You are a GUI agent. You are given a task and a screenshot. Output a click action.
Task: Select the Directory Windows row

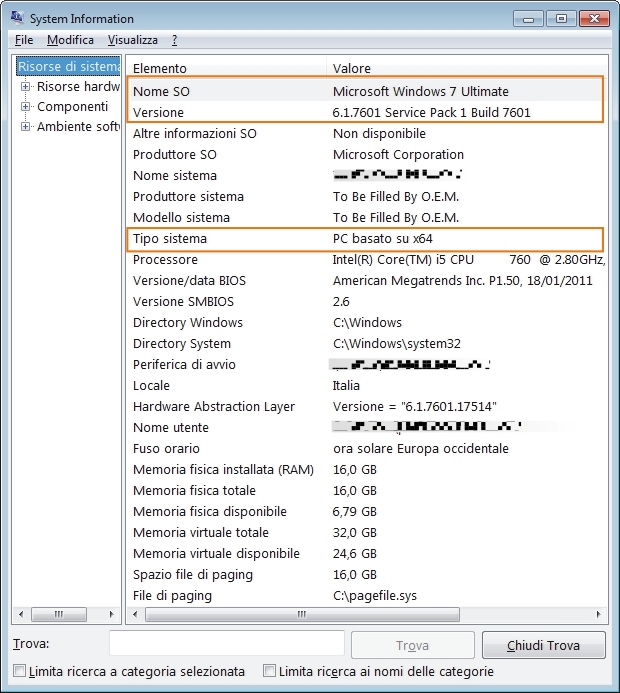click(366, 323)
